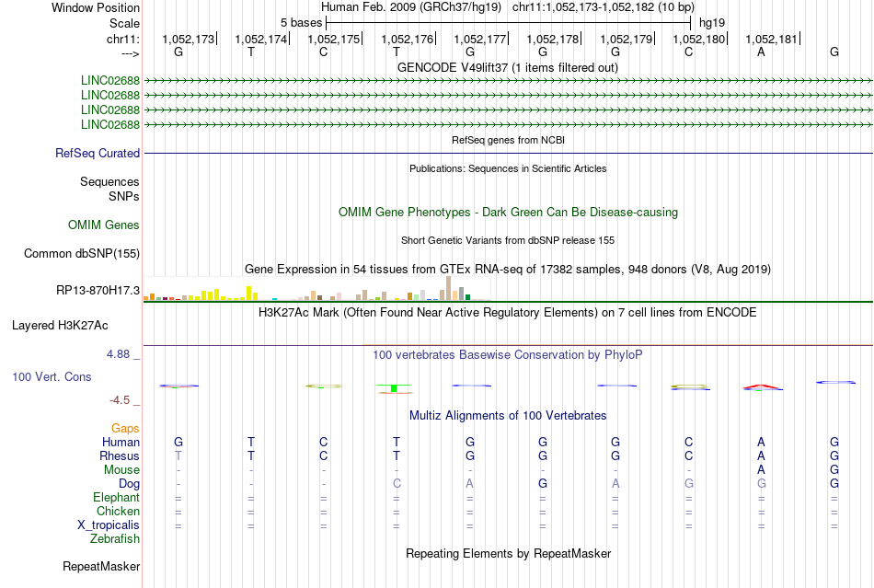This screenshot has height=588, width=874.
Task: Click base C in the Dog alignment row
Action: [x=397, y=483]
